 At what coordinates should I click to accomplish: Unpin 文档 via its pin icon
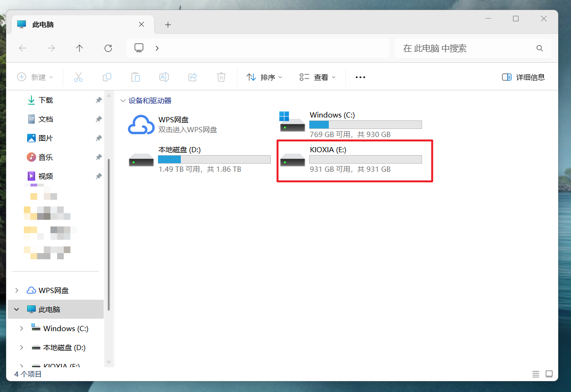(x=98, y=119)
